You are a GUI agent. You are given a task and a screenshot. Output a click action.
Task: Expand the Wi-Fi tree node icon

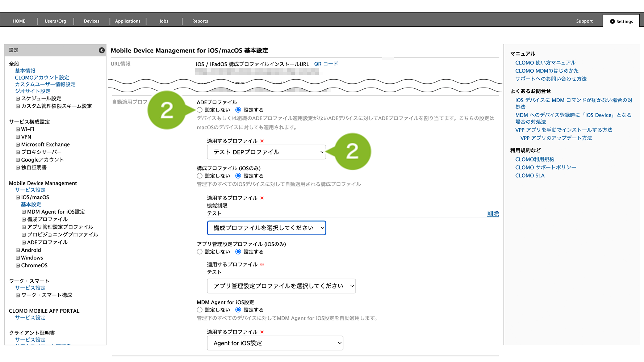(x=18, y=129)
